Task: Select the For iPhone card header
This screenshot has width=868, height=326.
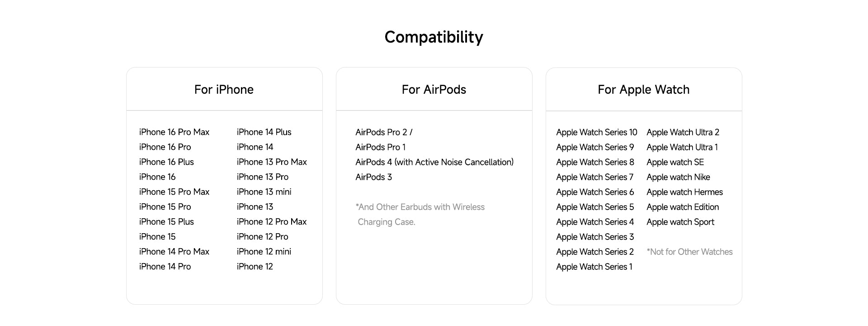Action: click(x=224, y=90)
